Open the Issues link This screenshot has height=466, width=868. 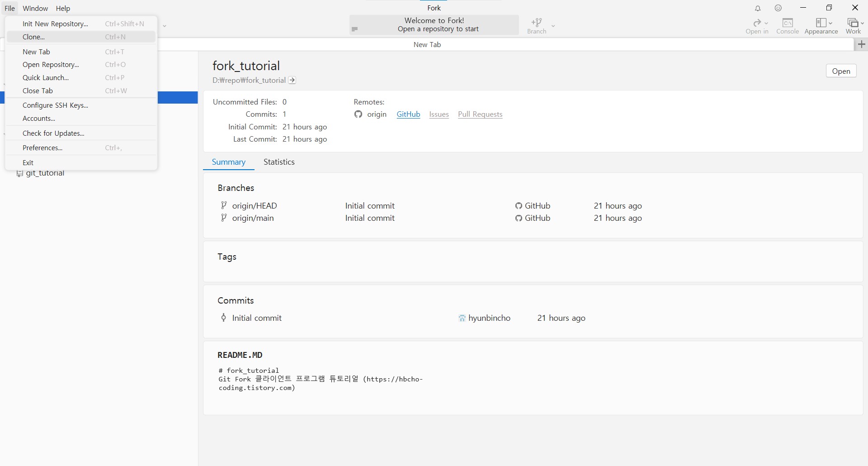(439, 114)
